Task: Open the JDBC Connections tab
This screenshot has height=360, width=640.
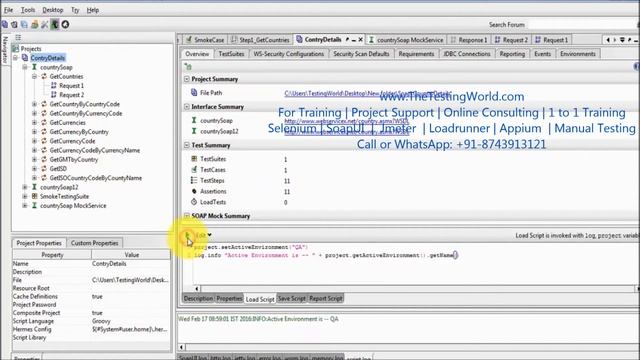Action: (467, 54)
